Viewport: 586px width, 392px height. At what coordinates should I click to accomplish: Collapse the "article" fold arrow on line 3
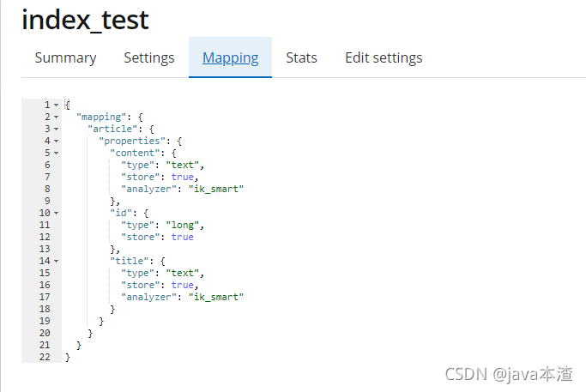[x=56, y=129]
